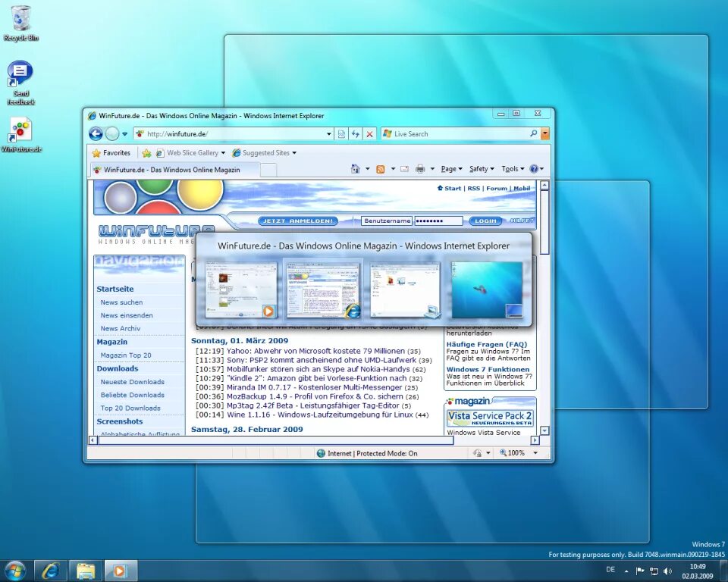
Task: Click the Home icon in command bar
Action: [355, 169]
